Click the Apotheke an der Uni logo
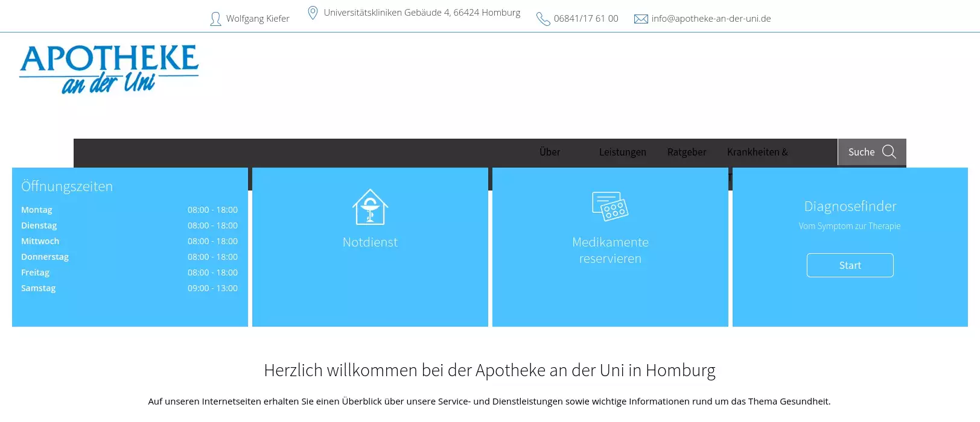This screenshot has height=422, width=980. (109, 69)
